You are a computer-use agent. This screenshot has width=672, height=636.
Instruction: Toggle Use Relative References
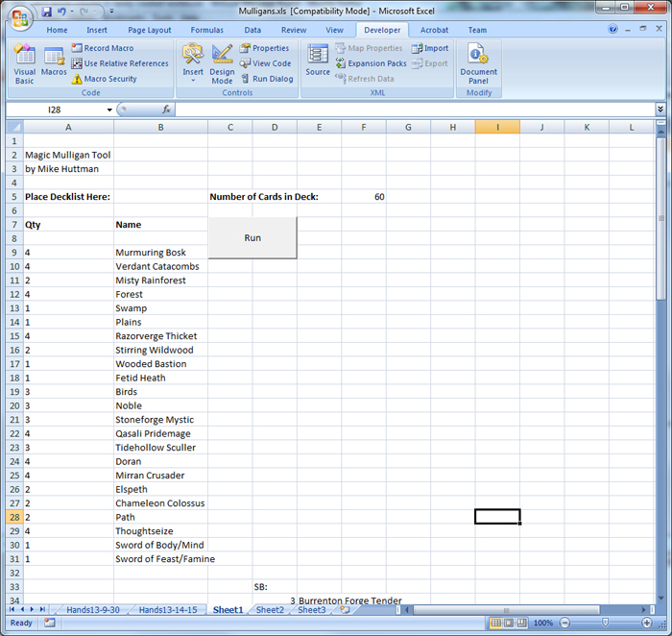[120, 63]
